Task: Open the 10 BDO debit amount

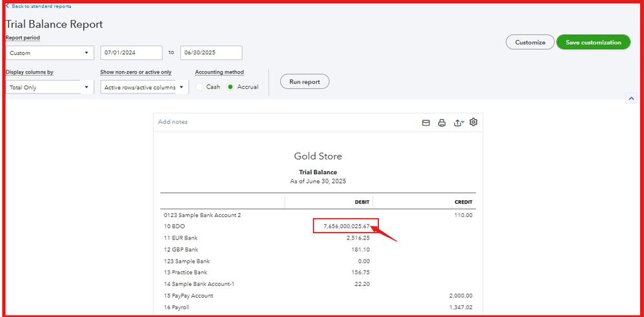Action: 346,227
